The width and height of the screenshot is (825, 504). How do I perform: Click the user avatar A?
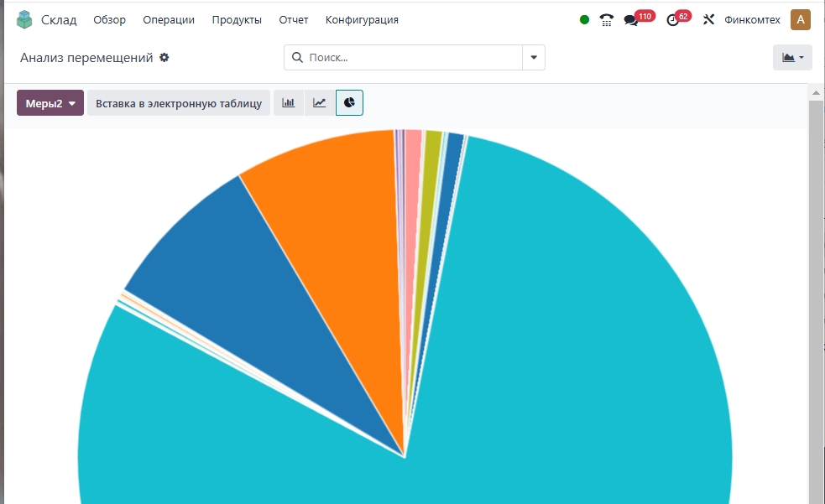800,20
